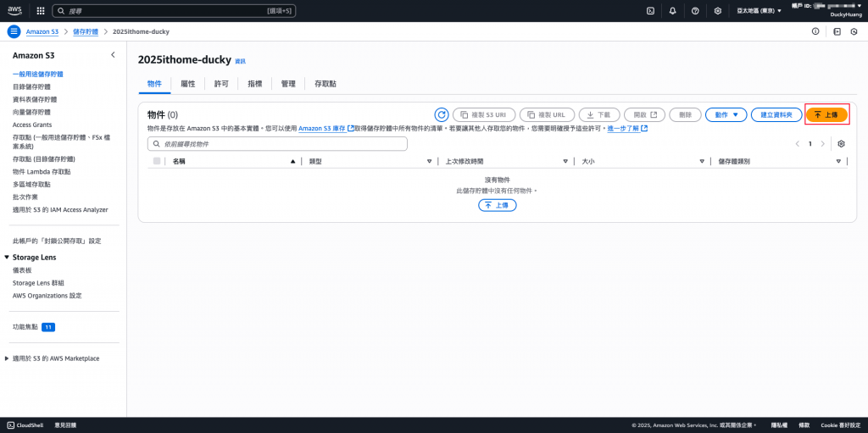
Task: Expand 適用於 S3 的 AWS Marketplace
Action: click(x=7, y=358)
